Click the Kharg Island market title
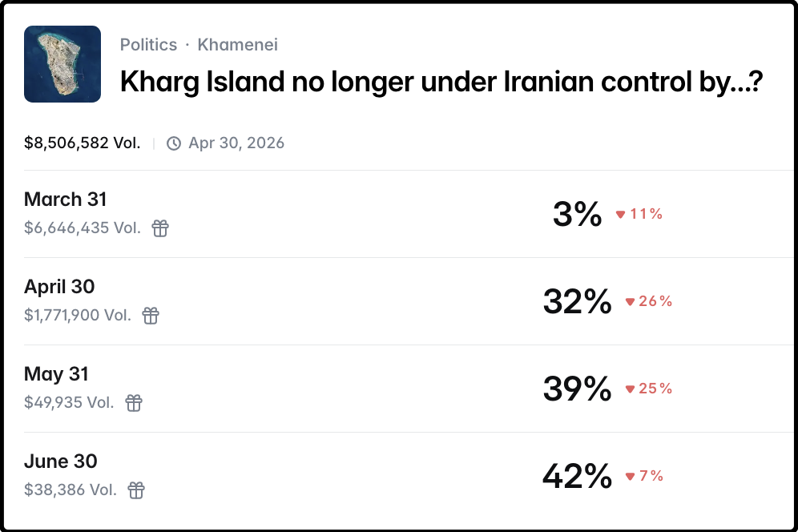Screen dimensions: 798x532 click(x=441, y=82)
